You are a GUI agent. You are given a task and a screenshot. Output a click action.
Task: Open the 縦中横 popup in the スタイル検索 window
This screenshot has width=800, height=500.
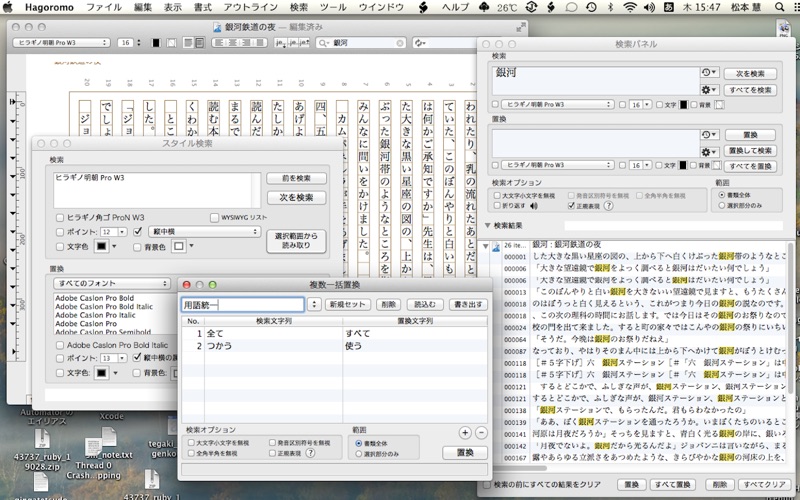(205, 232)
